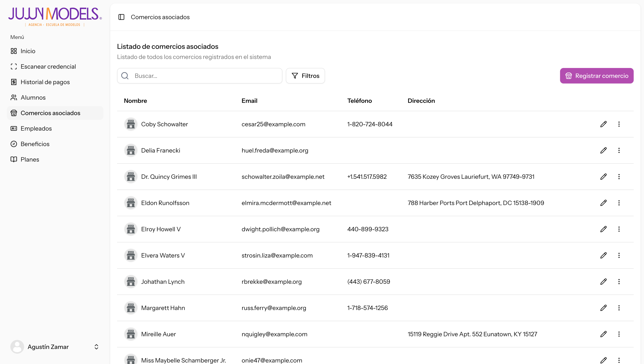644x364 pixels.
Task: Click the Registrar comercio button
Action: (x=596, y=76)
